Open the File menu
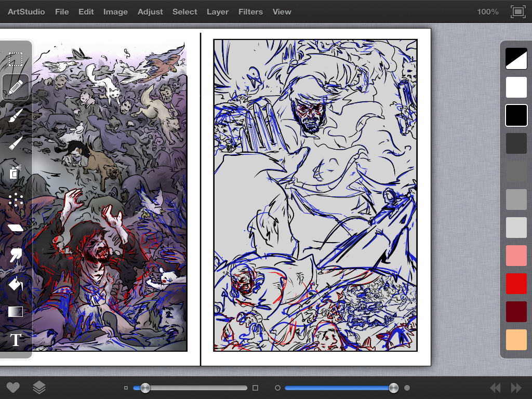The height and width of the screenshot is (399, 532). (62, 12)
